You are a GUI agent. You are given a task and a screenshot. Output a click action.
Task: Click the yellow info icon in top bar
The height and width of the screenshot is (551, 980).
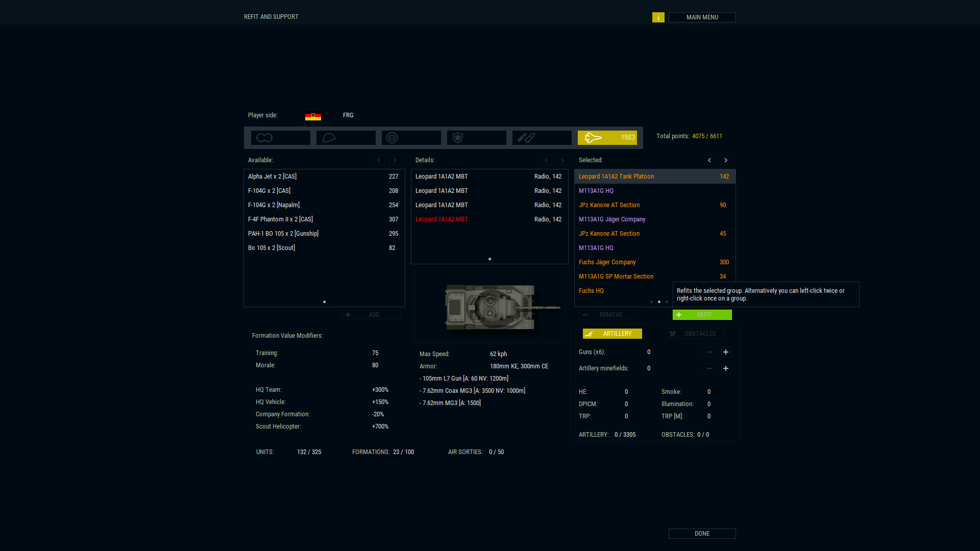coord(658,17)
